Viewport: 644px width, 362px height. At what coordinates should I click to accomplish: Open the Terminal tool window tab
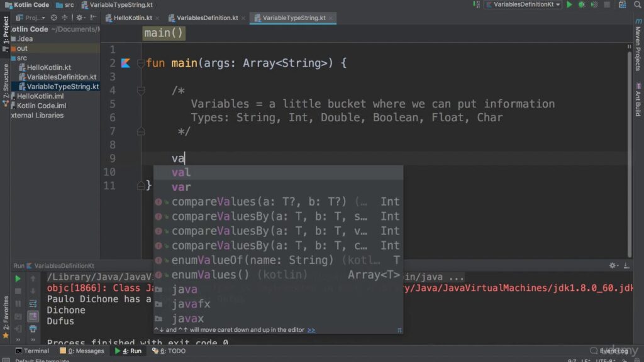pos(32,351)
